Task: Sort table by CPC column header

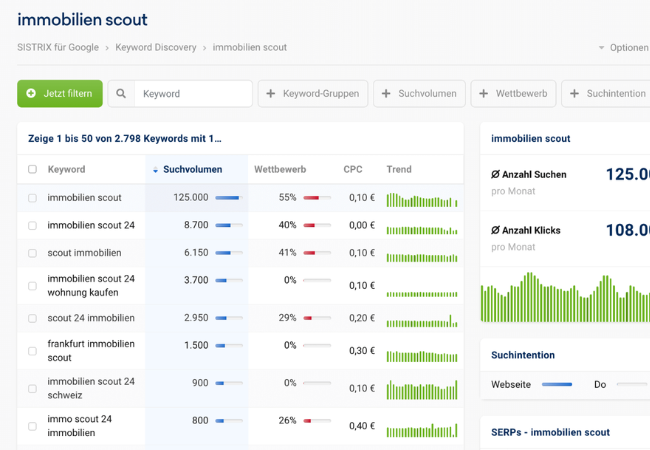Action: pyautogui.click(x=353, y=170)
